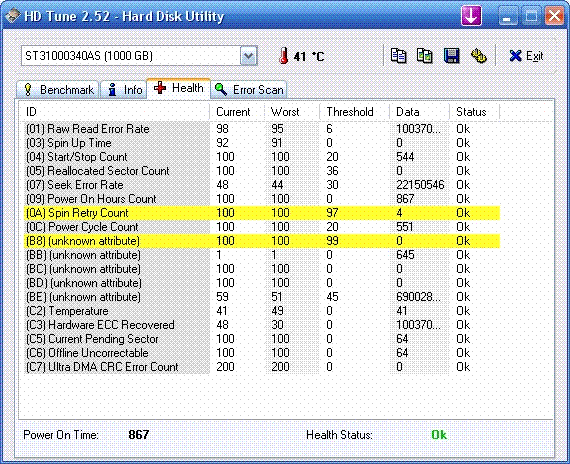Click the purple download arrow button
This screenshot has height=464, width=570.
pyautogui.click(x=471, y=16)
